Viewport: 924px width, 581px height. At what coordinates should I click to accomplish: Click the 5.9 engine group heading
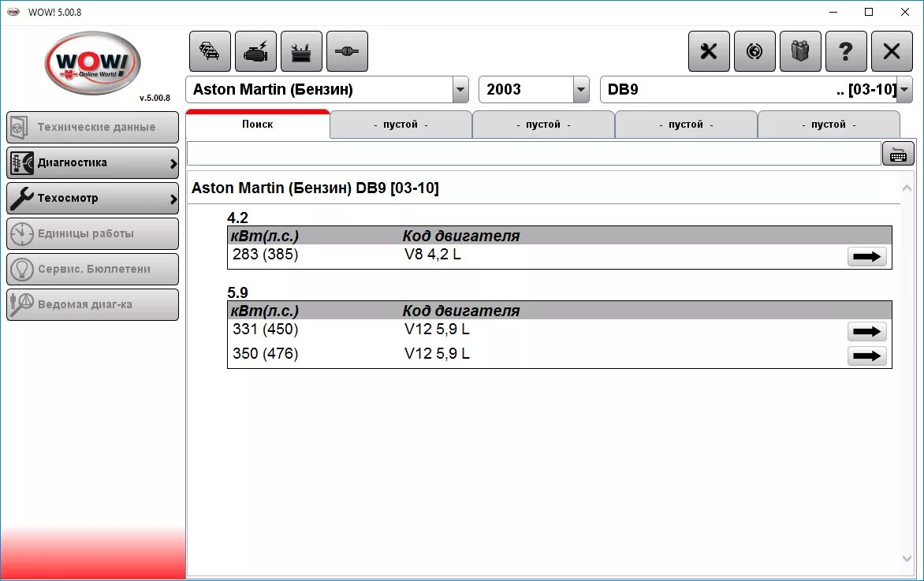click(x=237, y=292)
